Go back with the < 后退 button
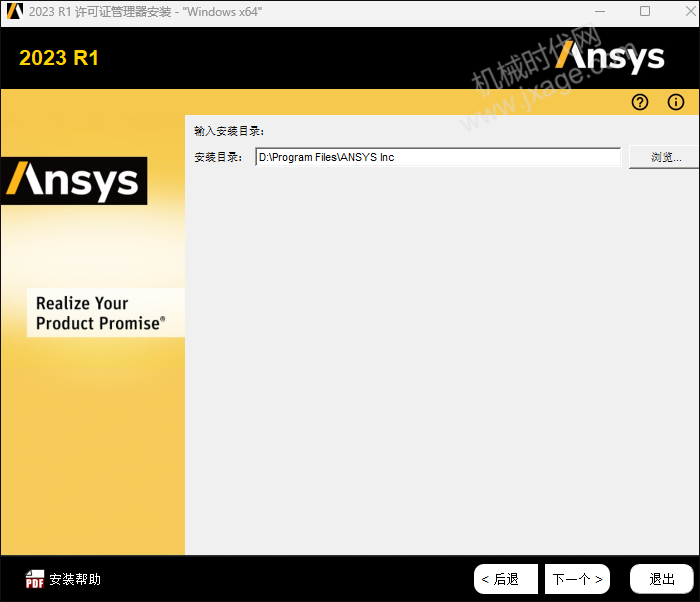The image size is (700, 602). [505, 579]
